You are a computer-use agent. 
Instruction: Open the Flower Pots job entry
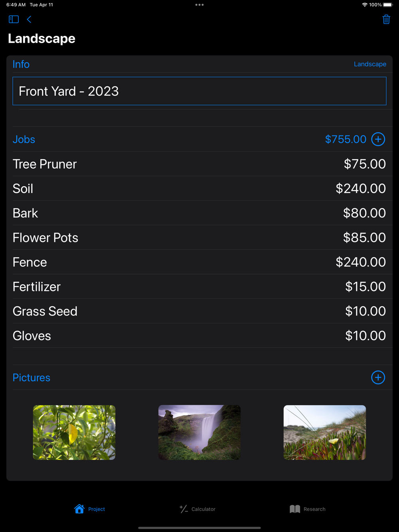point(199,237)
